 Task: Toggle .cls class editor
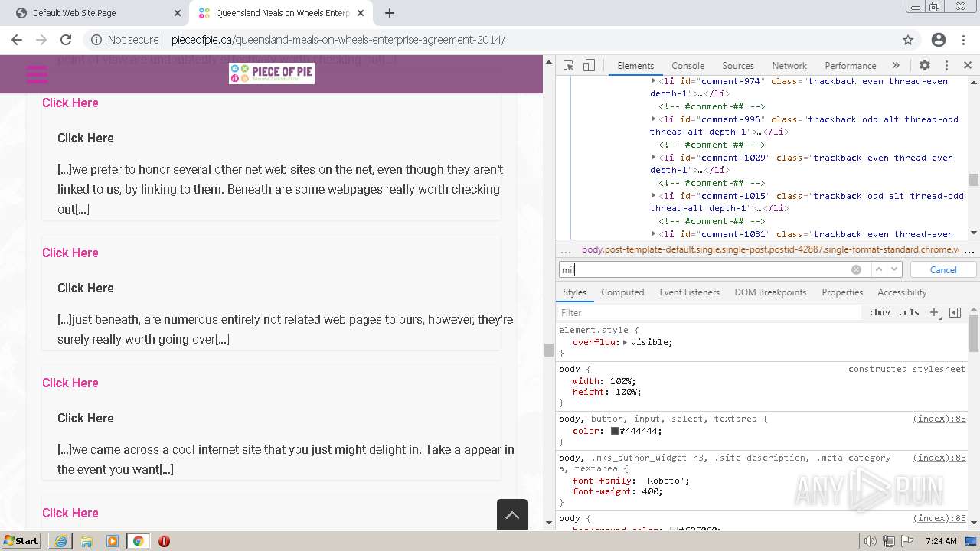(x=909, y=312)
